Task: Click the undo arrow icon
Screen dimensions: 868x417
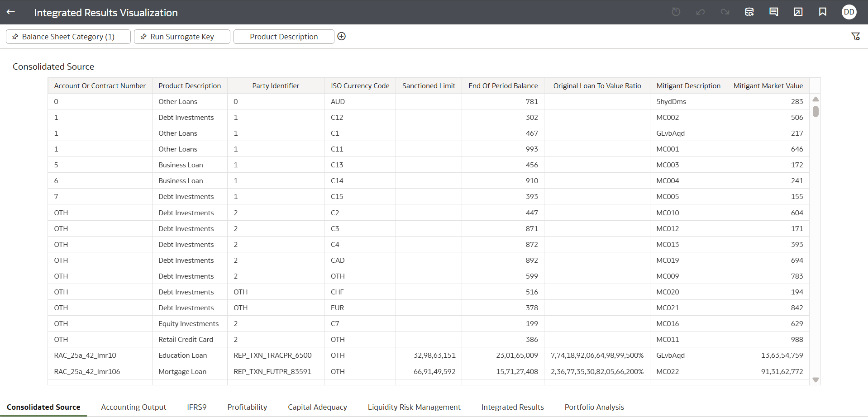Action: pos(701,12)
